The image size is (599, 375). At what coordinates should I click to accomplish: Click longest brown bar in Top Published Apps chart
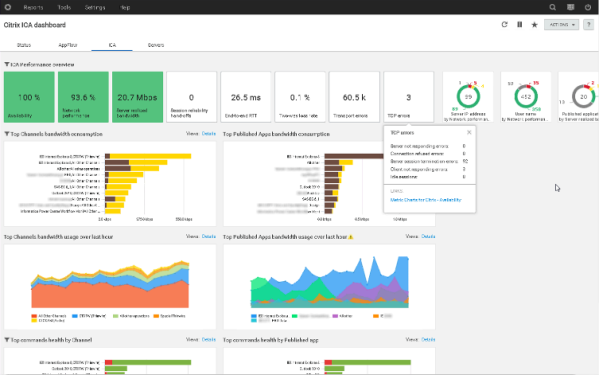point(354,156)
